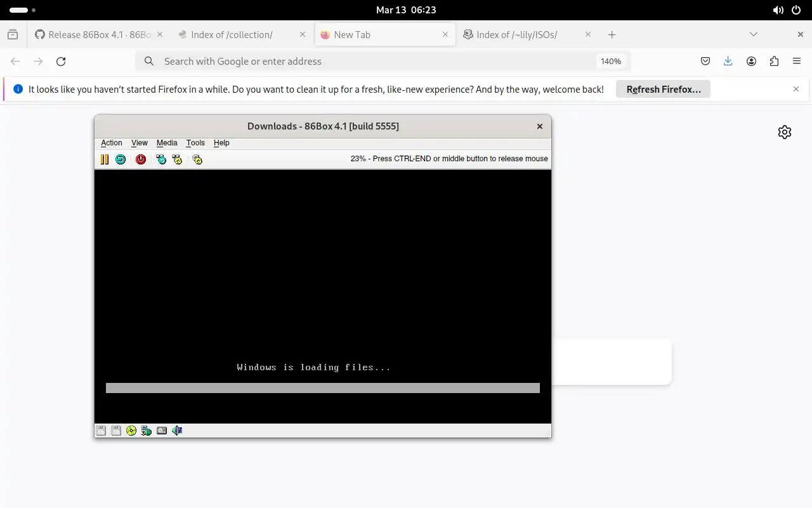Open the system power menu icon
The width and height of the screenshot is (812, 508).
point(797,10)
